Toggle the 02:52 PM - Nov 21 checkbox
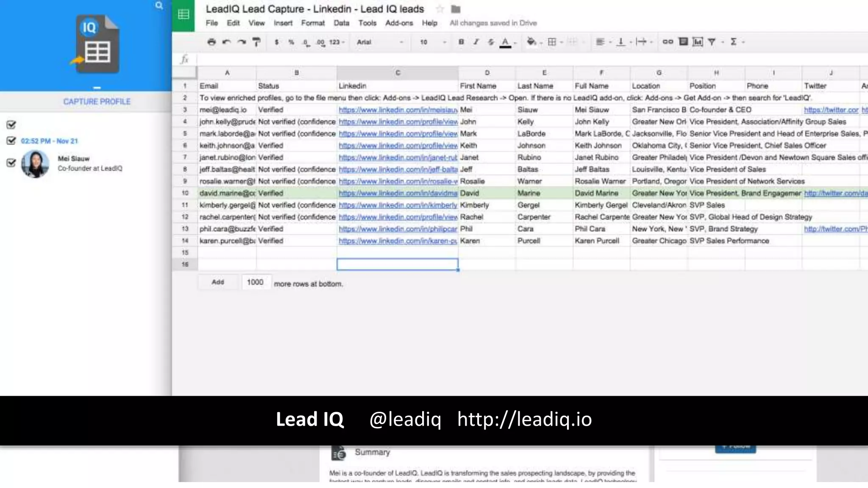 point(11,141)
